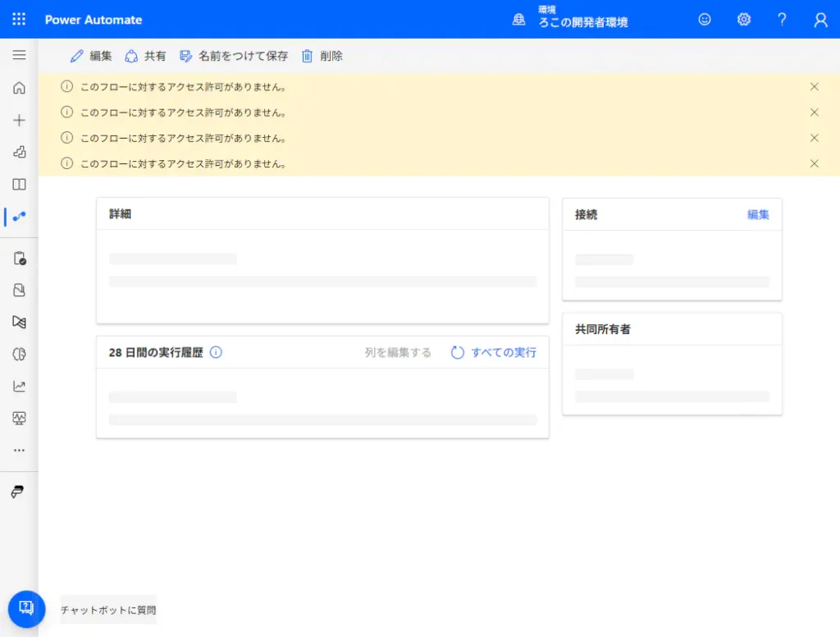Click the Power Automate title

point(94,20)
